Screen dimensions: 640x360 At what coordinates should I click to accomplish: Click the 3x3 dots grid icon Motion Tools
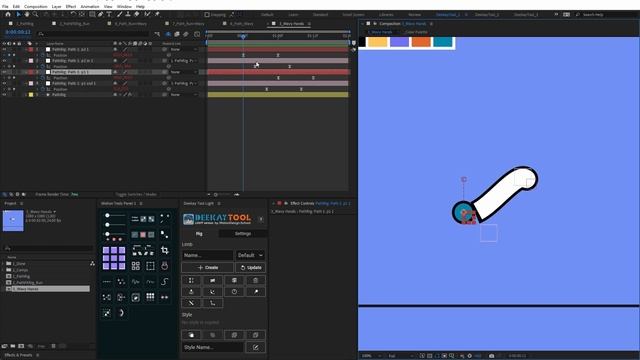150,297
